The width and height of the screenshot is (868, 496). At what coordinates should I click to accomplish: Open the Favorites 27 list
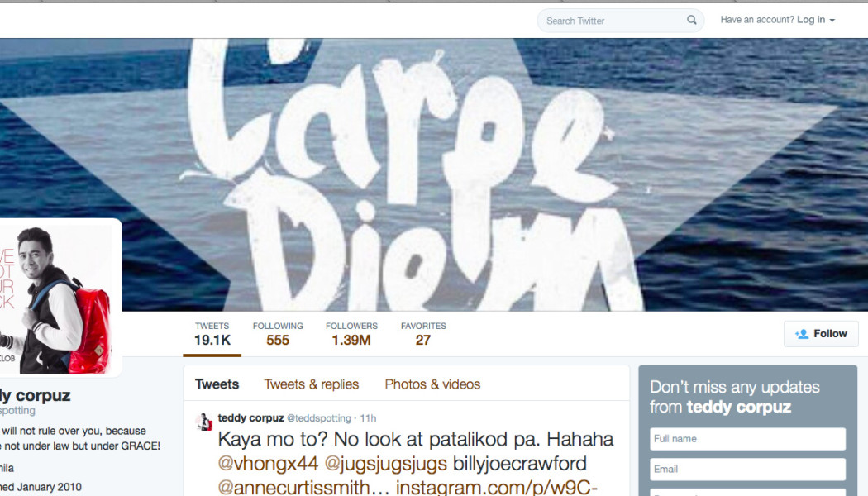(423, 334)
